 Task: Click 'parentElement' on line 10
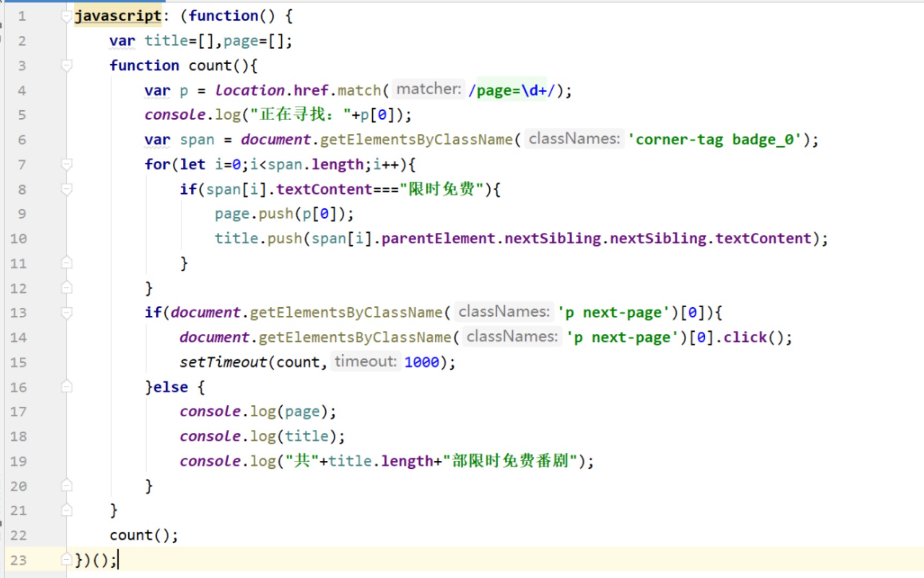click(438, 238)
